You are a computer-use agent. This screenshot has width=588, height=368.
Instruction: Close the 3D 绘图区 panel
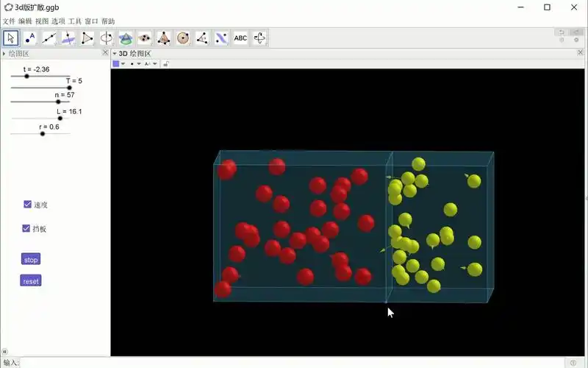(x=580, y=52)
